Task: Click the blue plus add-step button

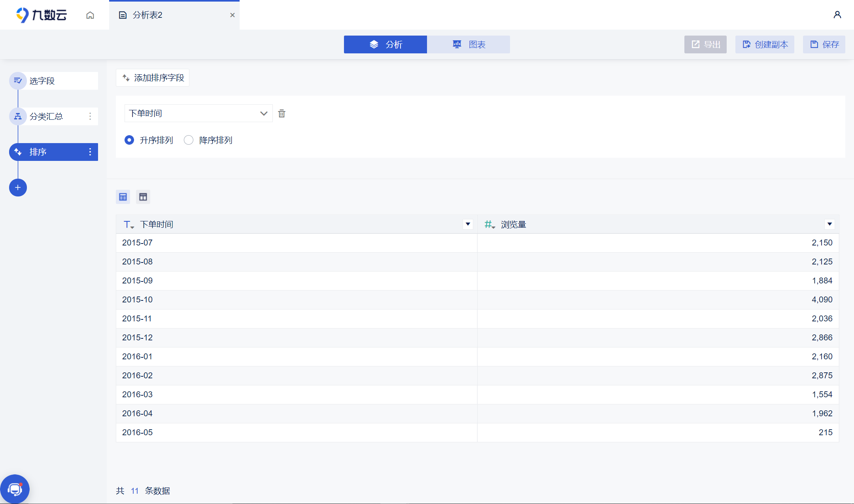Action: tap(18, 187)
